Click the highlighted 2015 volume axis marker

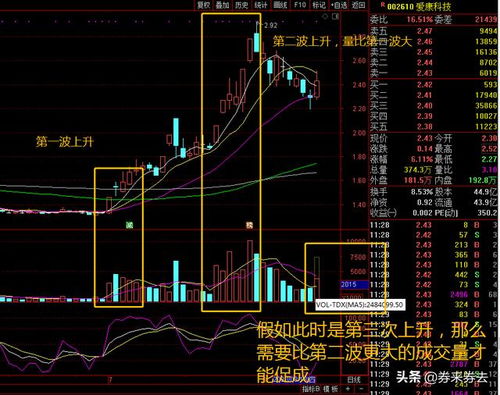pos(354,284)
